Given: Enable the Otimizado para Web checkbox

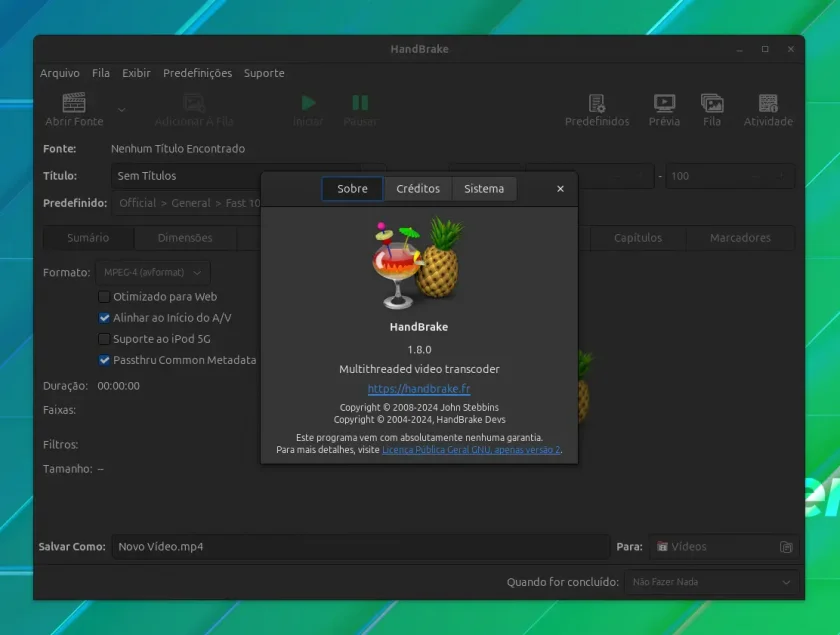Looking at the screenshot, I should (104, 296).
